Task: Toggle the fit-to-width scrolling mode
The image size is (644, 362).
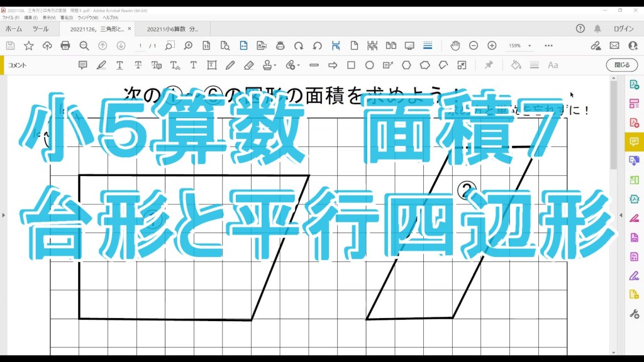Action: point(243,46)
